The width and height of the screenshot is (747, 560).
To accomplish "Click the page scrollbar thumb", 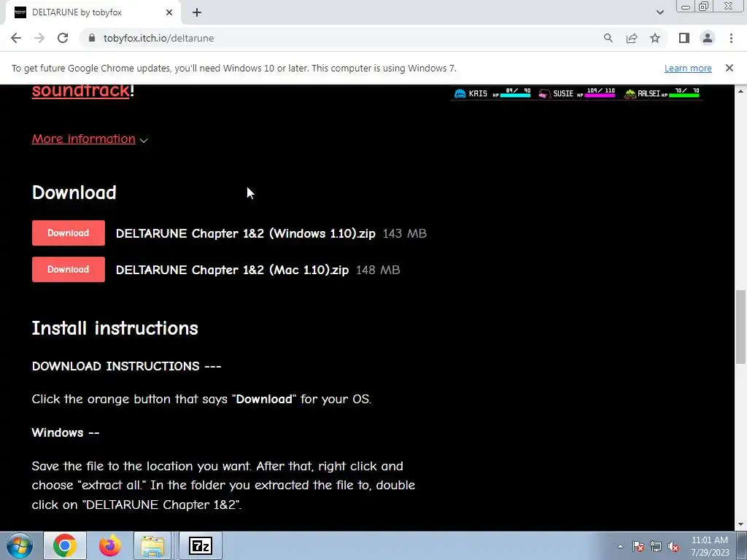I will (740, 327).
